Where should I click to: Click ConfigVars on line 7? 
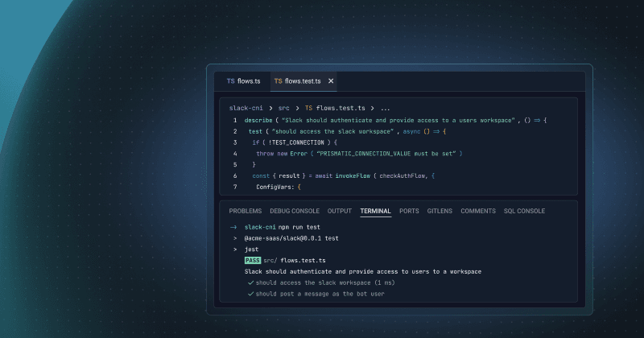point(276,187)
